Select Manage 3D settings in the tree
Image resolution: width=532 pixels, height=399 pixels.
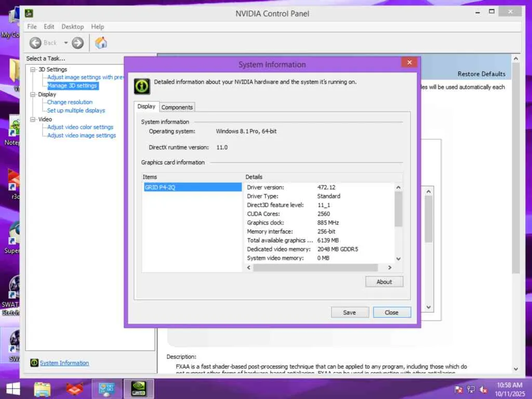73,86
